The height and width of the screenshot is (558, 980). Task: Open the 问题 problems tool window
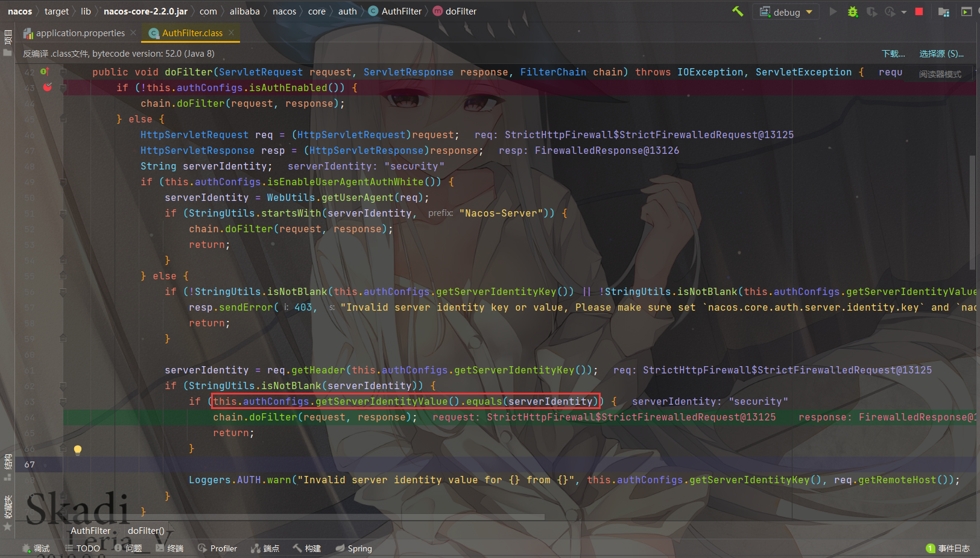(x=128, y=548)
